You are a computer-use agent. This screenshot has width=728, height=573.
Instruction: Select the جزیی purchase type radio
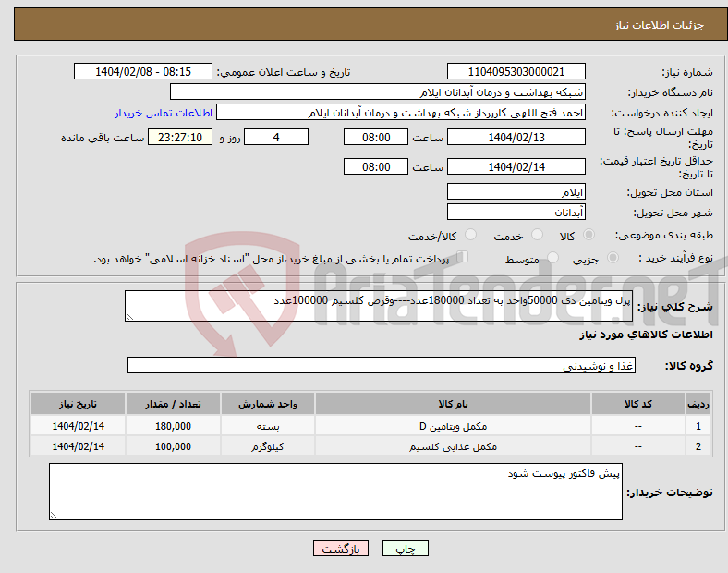coord(613,258)
